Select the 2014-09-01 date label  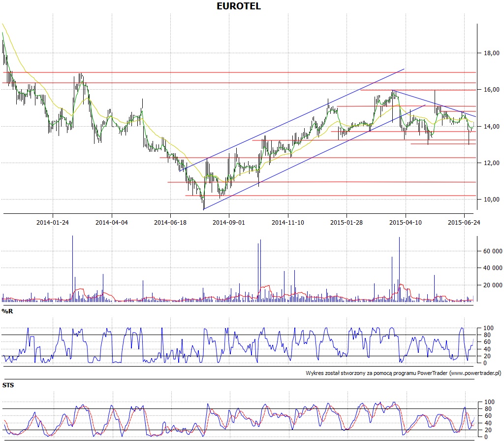pos(228,222)
